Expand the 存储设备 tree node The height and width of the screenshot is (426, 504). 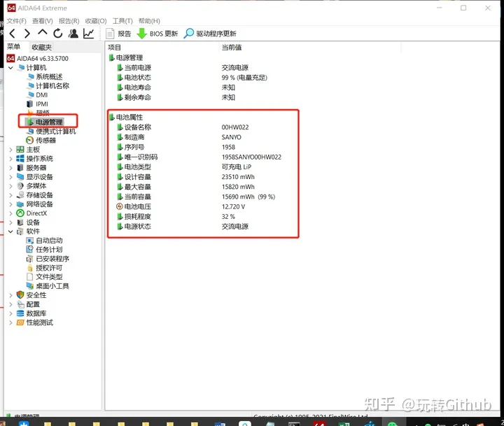(10, 195)
